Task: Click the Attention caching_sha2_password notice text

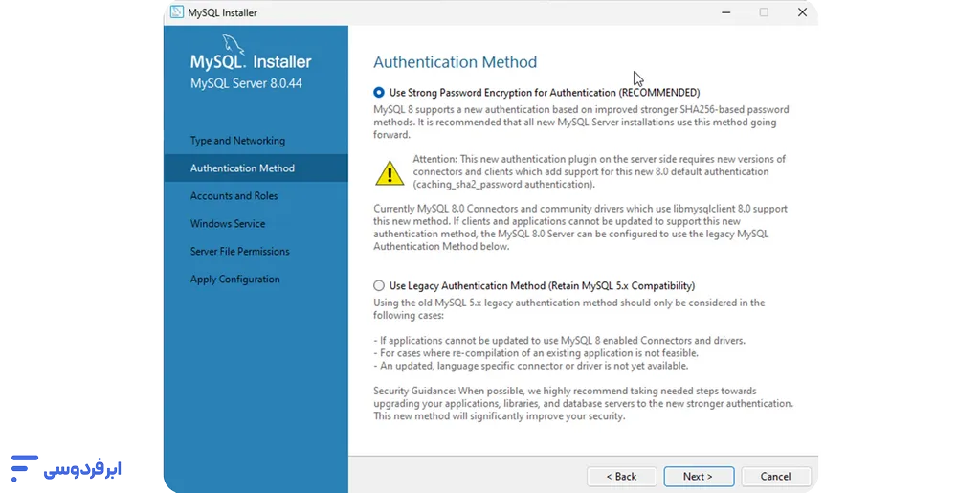Action: (599, 171)
